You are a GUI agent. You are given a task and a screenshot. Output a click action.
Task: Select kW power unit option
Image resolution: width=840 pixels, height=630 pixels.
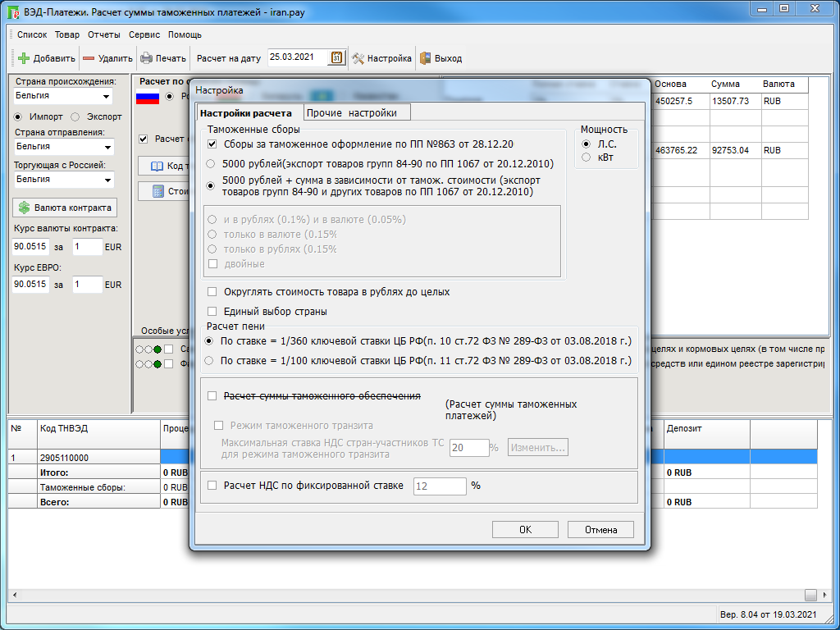(586, 157)
